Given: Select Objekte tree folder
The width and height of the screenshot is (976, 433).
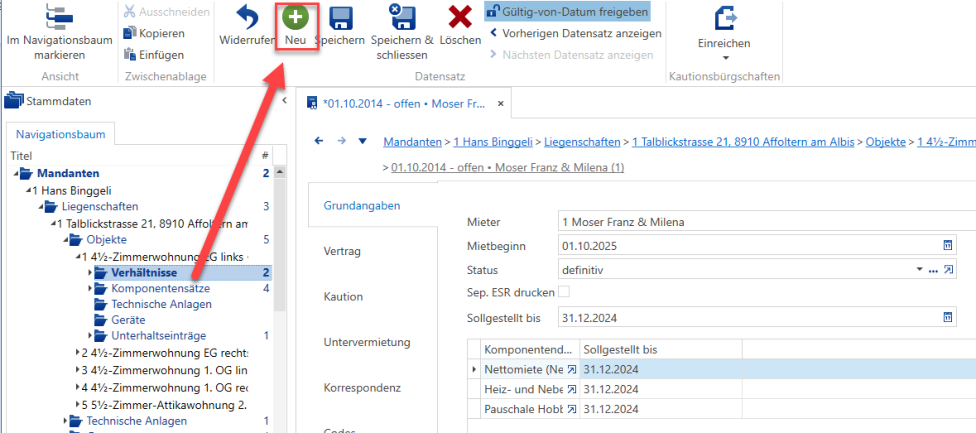Looking at the screenshot, I should pyautogui.click(x=107, y=240).
